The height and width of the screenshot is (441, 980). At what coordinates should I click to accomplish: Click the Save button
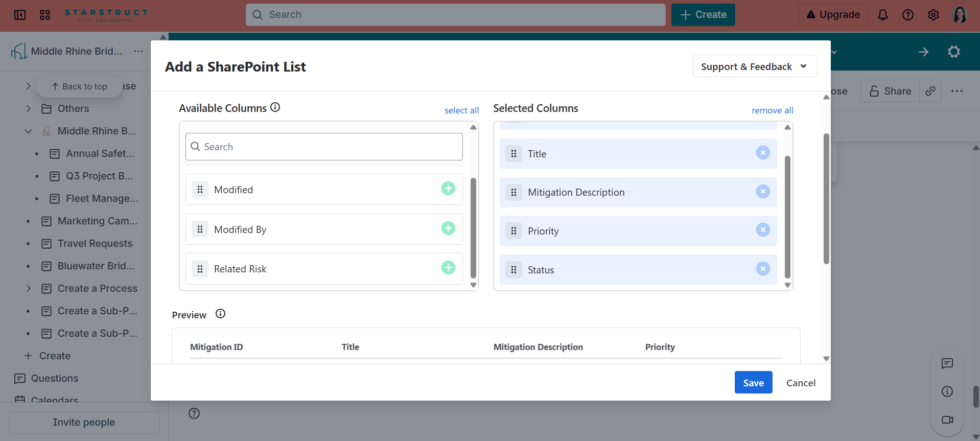753,383
